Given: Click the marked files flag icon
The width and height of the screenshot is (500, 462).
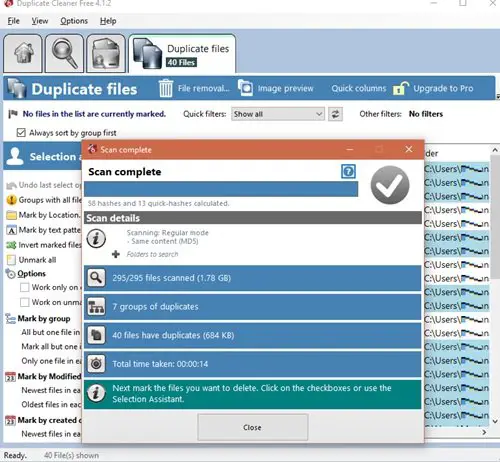Looking at the screenshot, I should click(13, 114).
